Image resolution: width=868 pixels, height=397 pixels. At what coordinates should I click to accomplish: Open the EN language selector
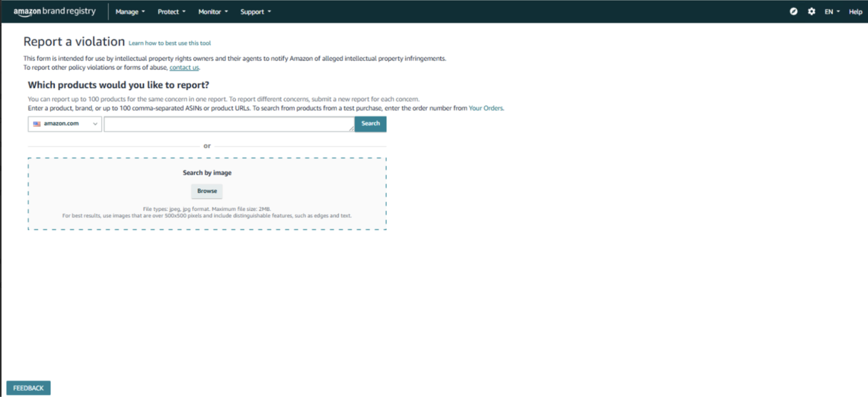tap(832, 12)
